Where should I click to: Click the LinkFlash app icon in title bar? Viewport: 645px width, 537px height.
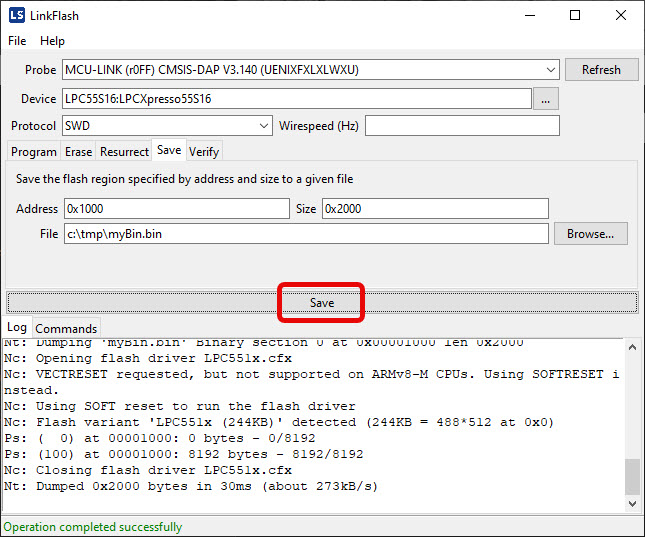tap(16, 16)
